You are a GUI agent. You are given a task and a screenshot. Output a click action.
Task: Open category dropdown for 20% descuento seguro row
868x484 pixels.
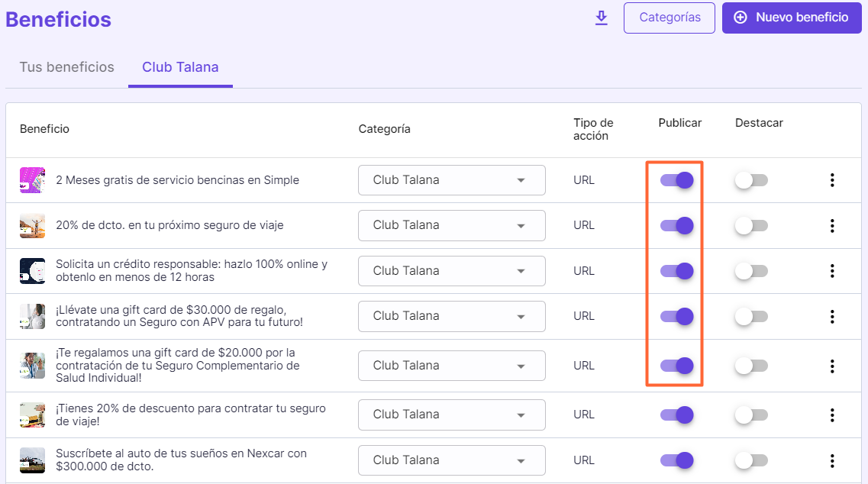pyautogui.click(x=452, y=415)
